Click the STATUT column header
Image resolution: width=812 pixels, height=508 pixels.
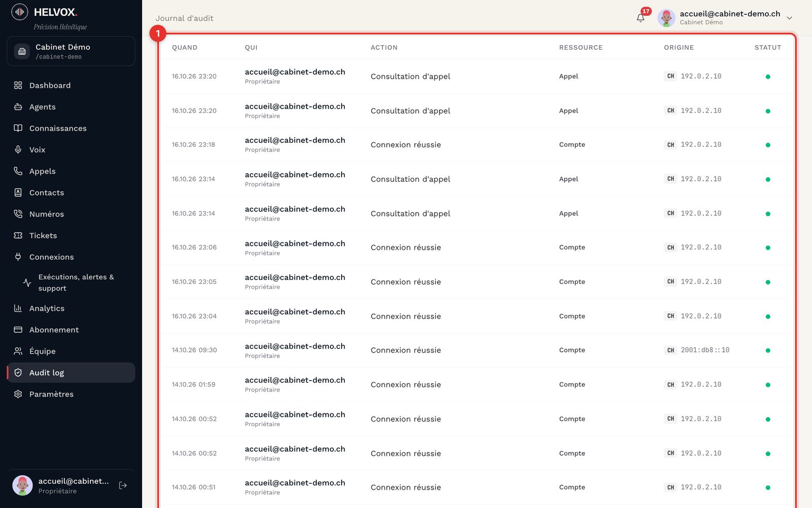[x=768, y=47]
